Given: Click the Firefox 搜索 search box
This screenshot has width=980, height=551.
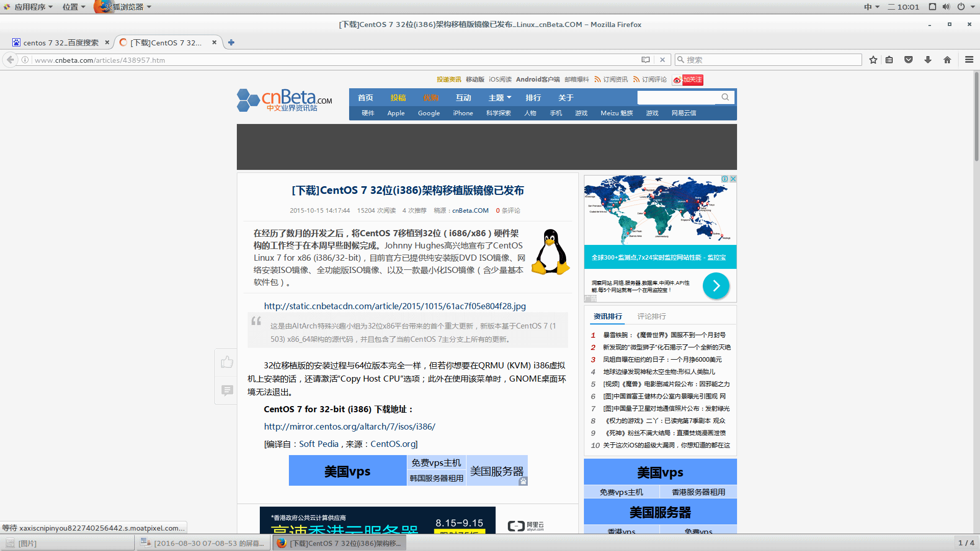Looking at the screenshot, I should coord(768,60).
